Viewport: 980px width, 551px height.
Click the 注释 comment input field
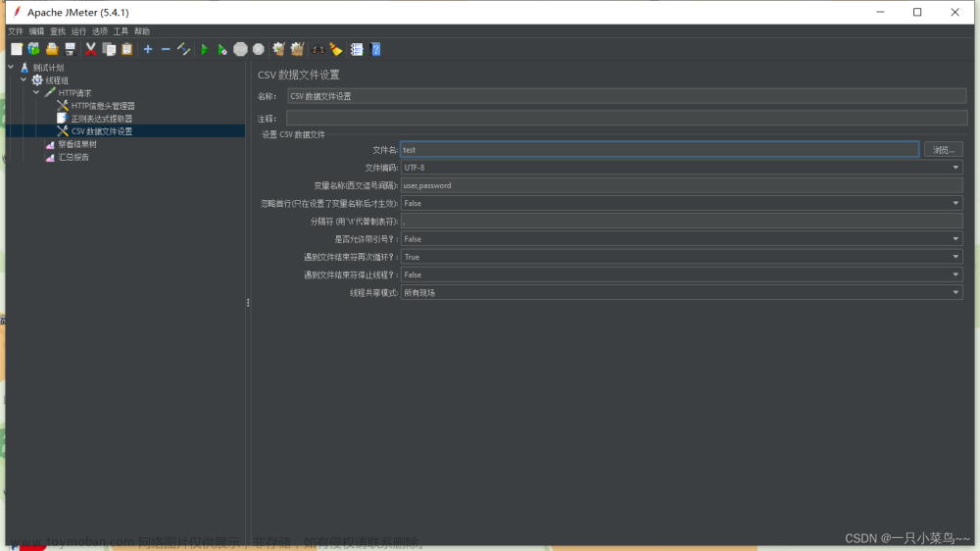[627, 119]
